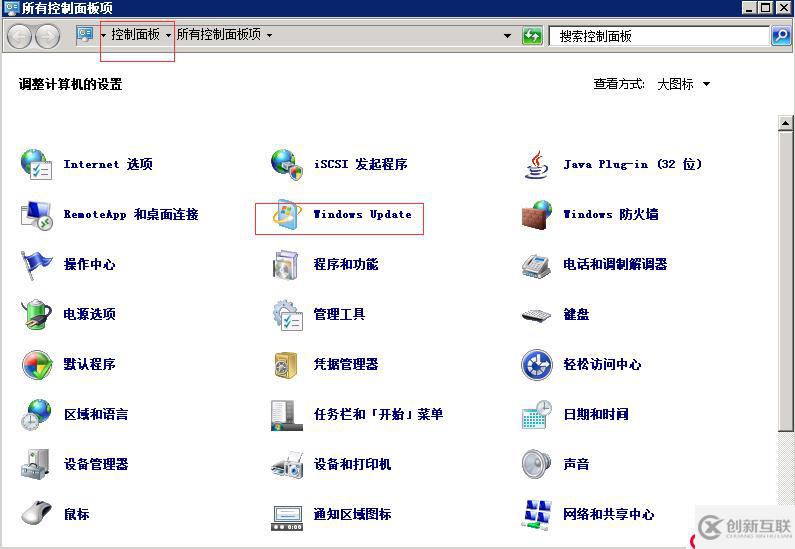Click the vertical scrollbar up arrow
The image size is (795, 549).
(x=785, y=123)
